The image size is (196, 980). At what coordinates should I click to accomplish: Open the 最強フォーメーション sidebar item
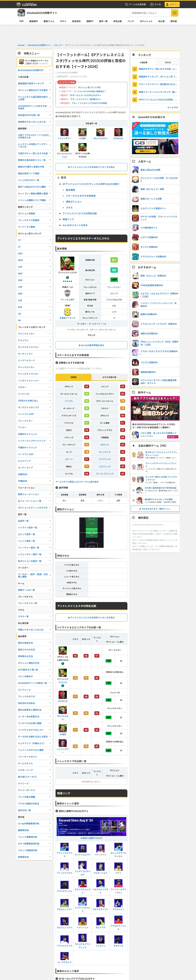pos(34,494)
